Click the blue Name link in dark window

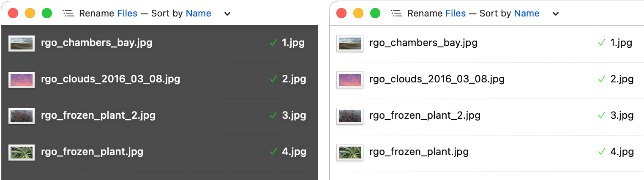point(198,14)
